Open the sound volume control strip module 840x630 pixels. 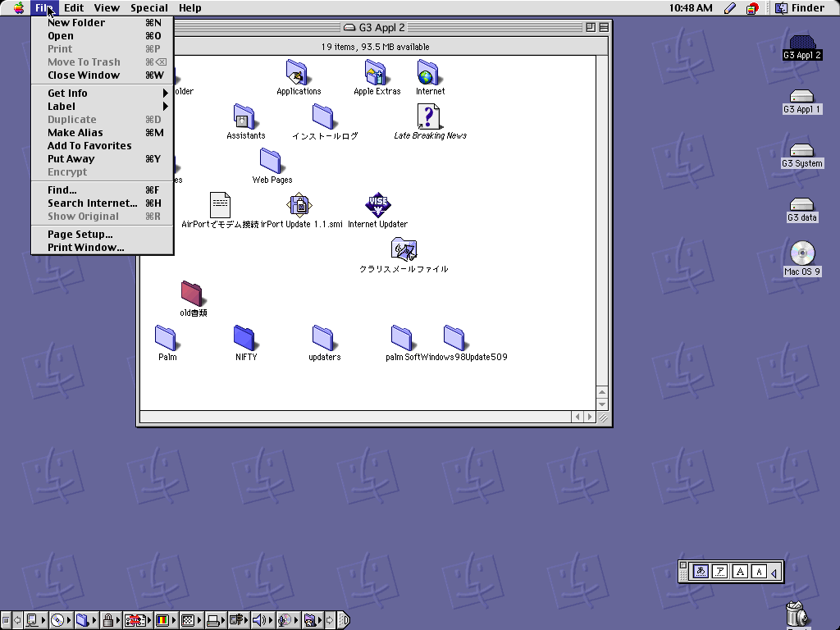(x=262, y=620)
